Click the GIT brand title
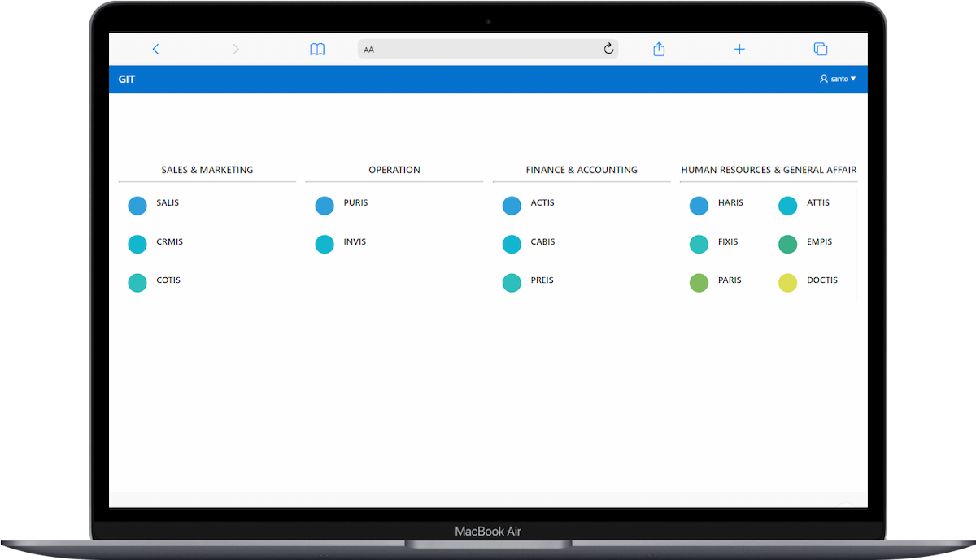The width and height of the screenshot is (976, 560). point(127,80)
